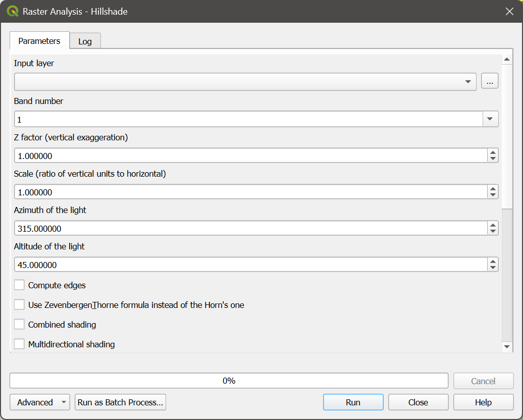Click the 0% progress bar
The height and width of the screenshot is (420, 523).
coord(229,381)
